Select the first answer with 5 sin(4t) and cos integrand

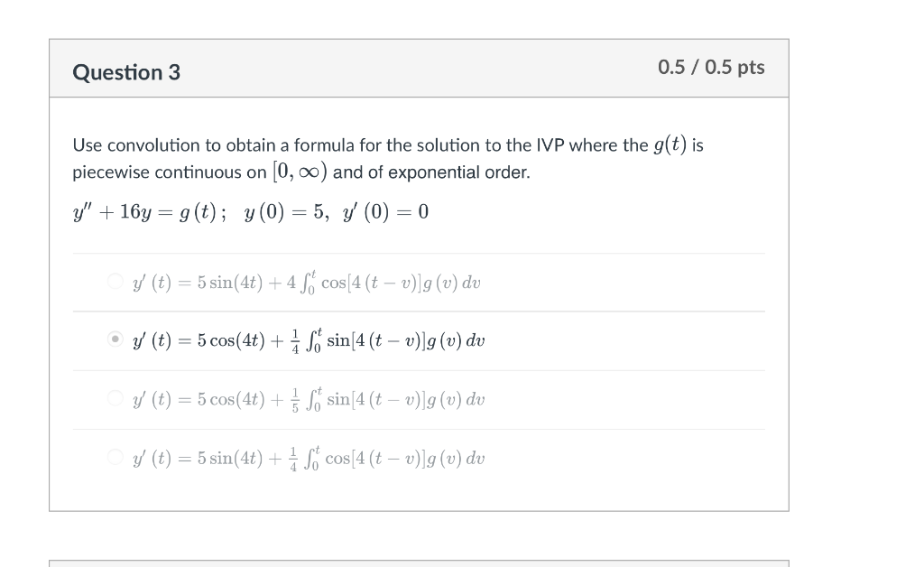click(307, 281)
